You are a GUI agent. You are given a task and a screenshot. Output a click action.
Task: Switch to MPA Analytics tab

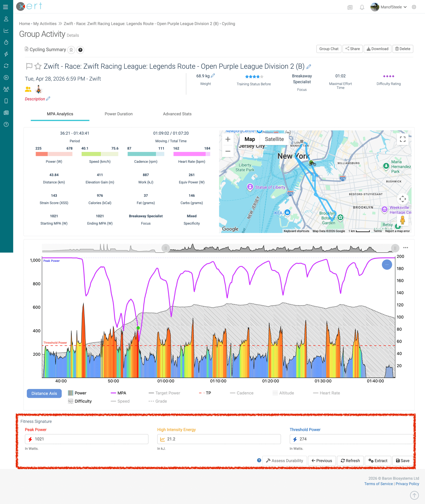coord(60,114)
